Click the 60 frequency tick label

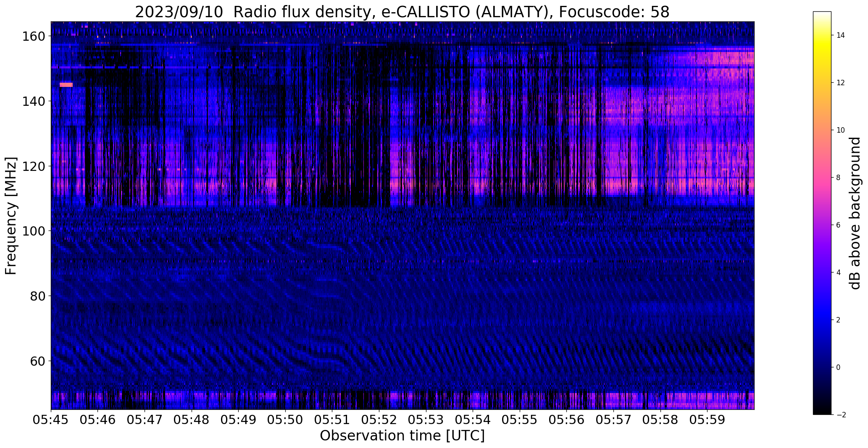(37, 361)
